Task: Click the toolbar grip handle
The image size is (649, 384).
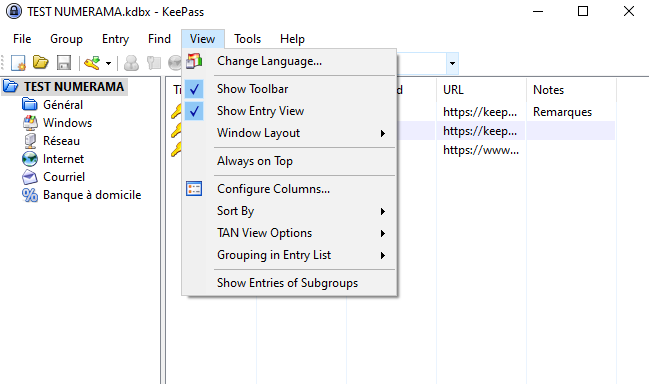Action: tap(2, 63)
